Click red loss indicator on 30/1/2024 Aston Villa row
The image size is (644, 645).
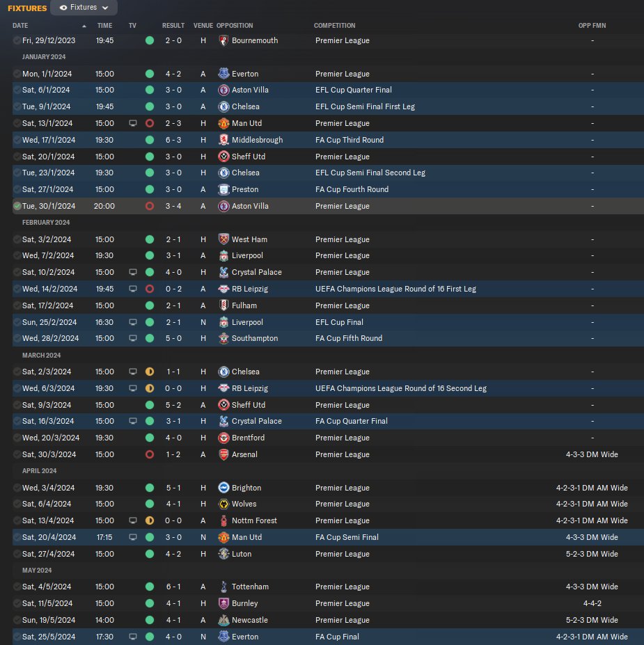pos(150,206)
